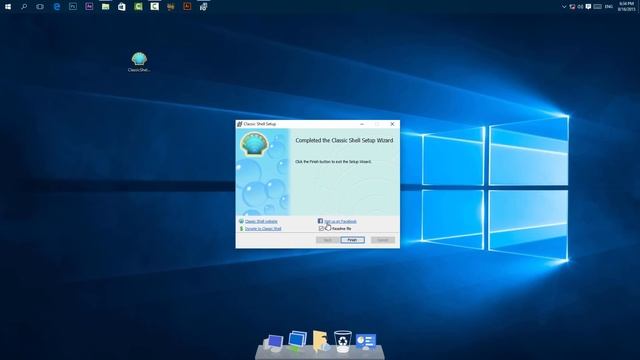The width and height of the screenshot is (640, 360).
Task: Open the green file explorer taskbar icon
Action: [105, 7]
